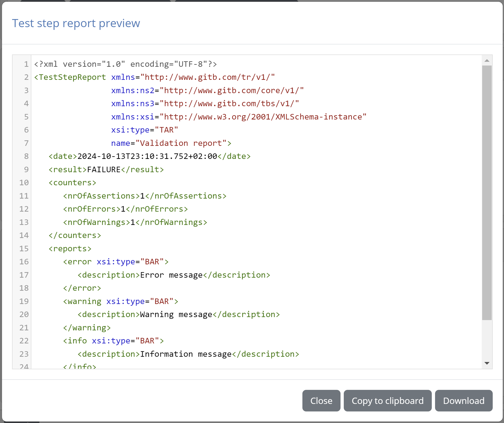Screen dimensions: 504x423
Task: Click the FAILURE result text
Action: (104, 169)
